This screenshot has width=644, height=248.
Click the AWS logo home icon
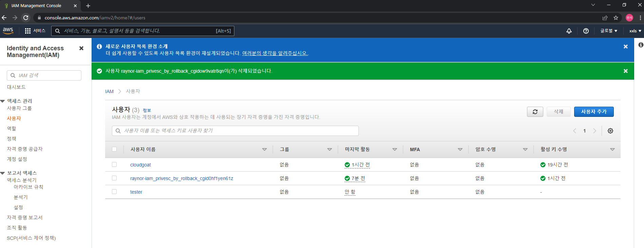pos(8,31)
